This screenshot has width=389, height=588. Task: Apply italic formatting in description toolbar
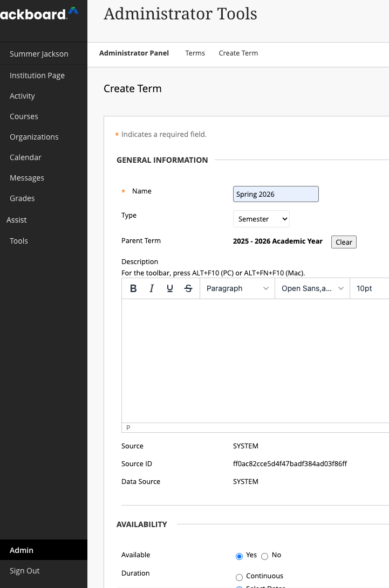152,288
